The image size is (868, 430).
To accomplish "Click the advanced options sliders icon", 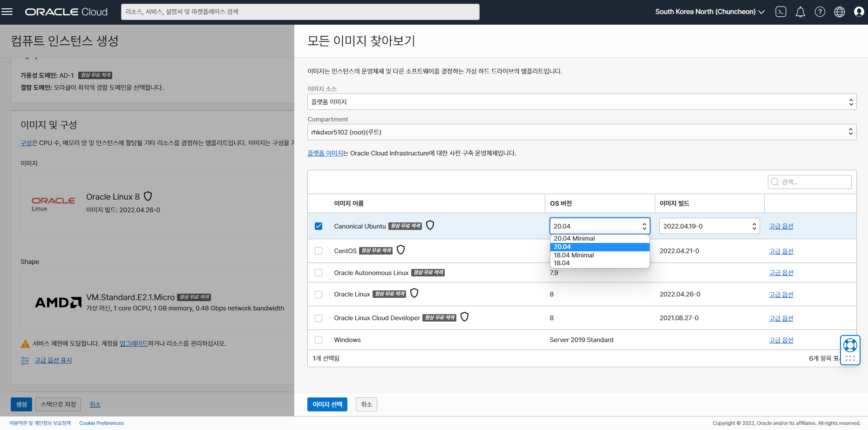I will point(25,361).
